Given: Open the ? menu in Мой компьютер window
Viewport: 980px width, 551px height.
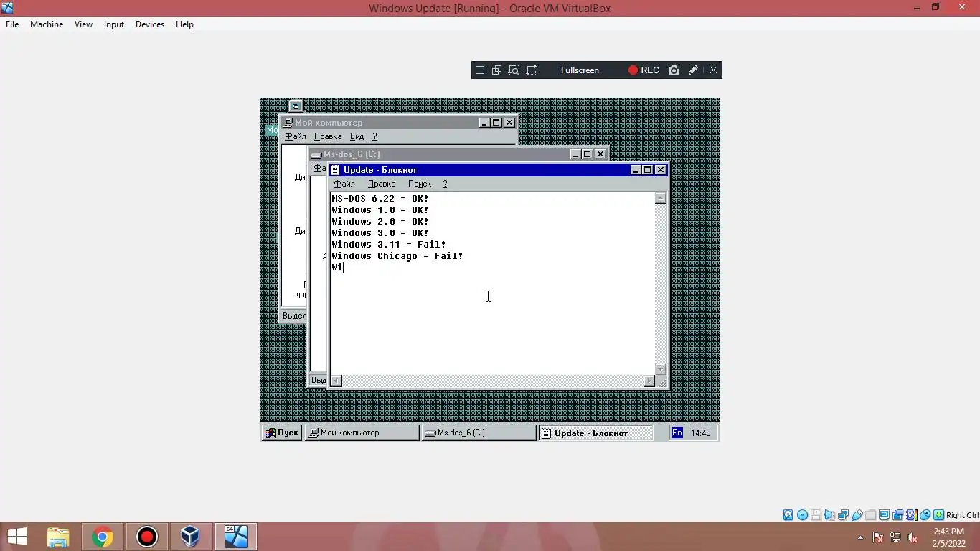Looking at the screenshot, I should [x=374, y=136].
